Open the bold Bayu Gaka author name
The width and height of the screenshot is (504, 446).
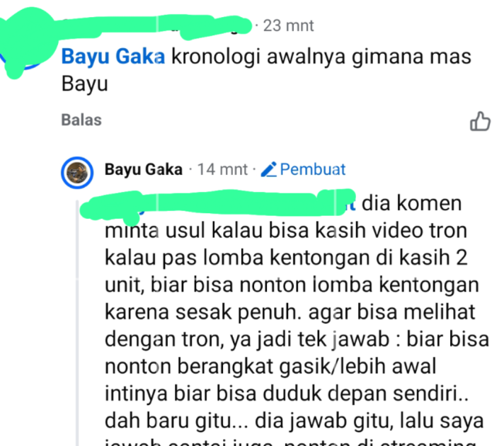(144, 169)
